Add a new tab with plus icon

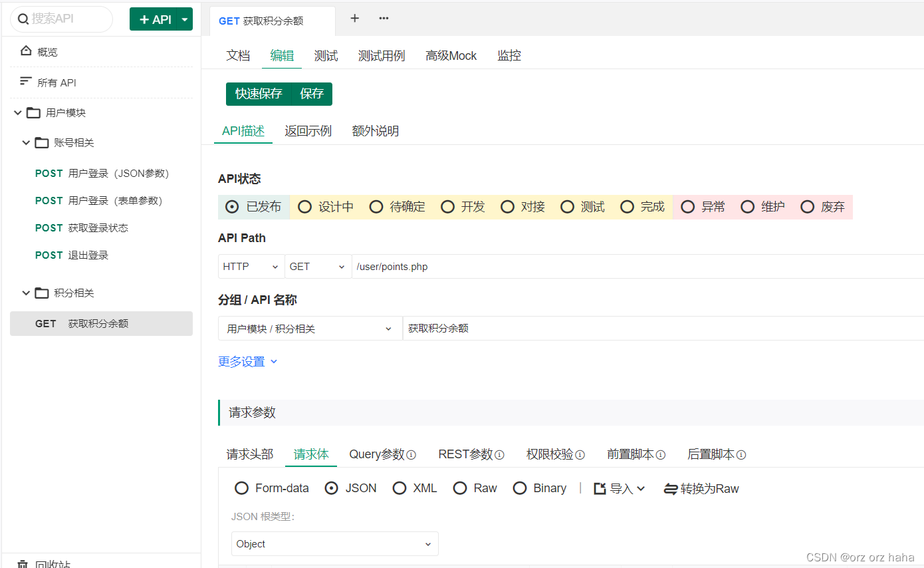click(354, 19)
